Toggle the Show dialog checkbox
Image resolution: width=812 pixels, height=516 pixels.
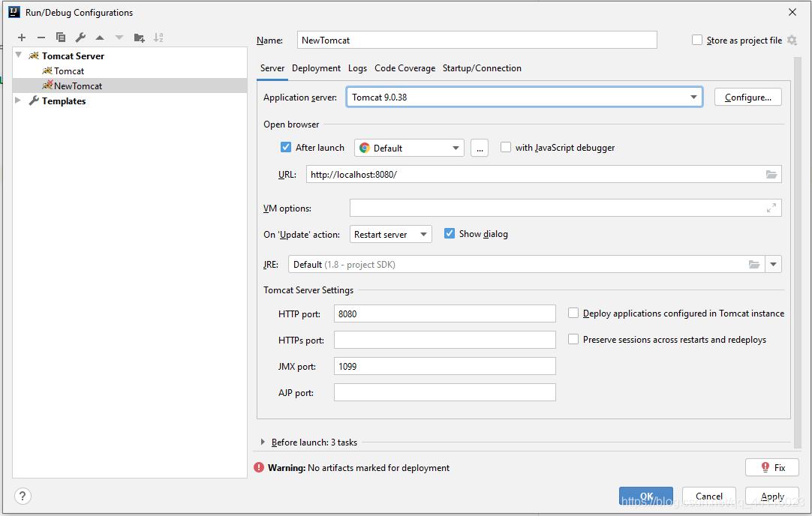[450, 234]
